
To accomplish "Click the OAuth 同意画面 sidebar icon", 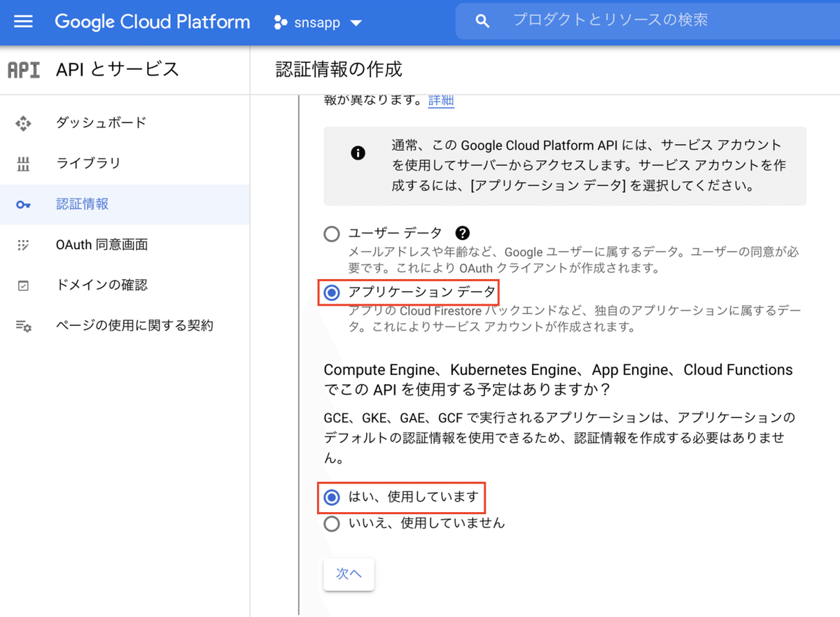I will point(23,245).
